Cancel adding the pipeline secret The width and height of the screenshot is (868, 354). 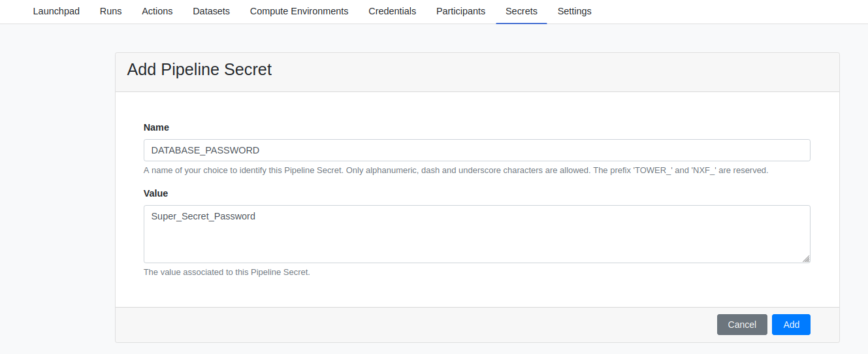(x=742, y=325)
